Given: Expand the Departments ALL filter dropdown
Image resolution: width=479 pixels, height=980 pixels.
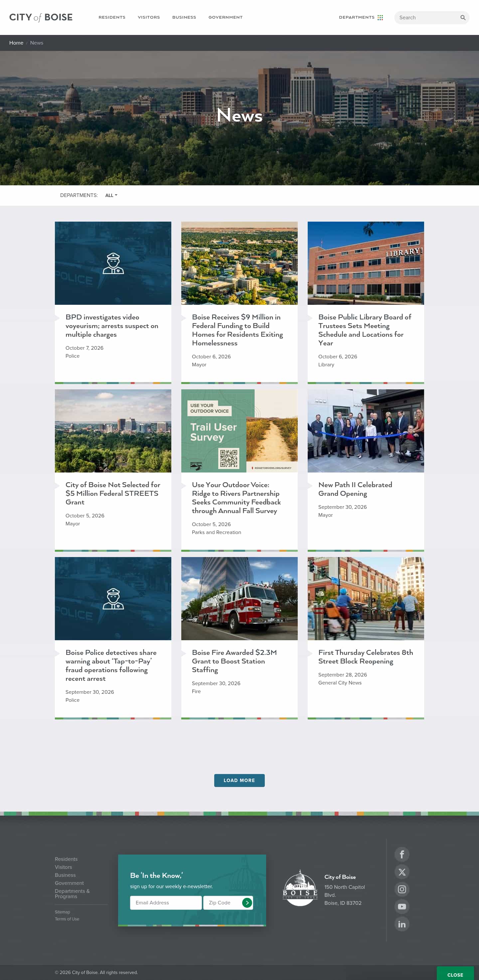Looking at the screenshot, I should click(111, 195).
